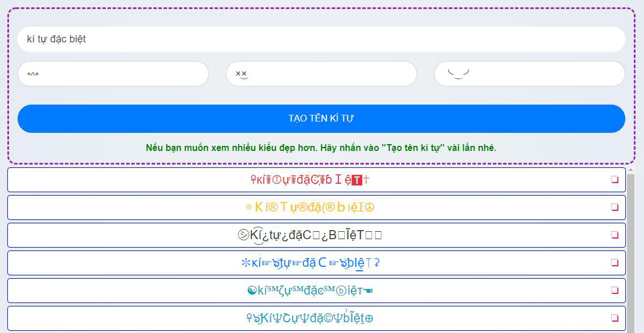Viewport: 644px width, 333px height.
Task: Select the teal name starting with ◉
Action: (x=310, y=290)
